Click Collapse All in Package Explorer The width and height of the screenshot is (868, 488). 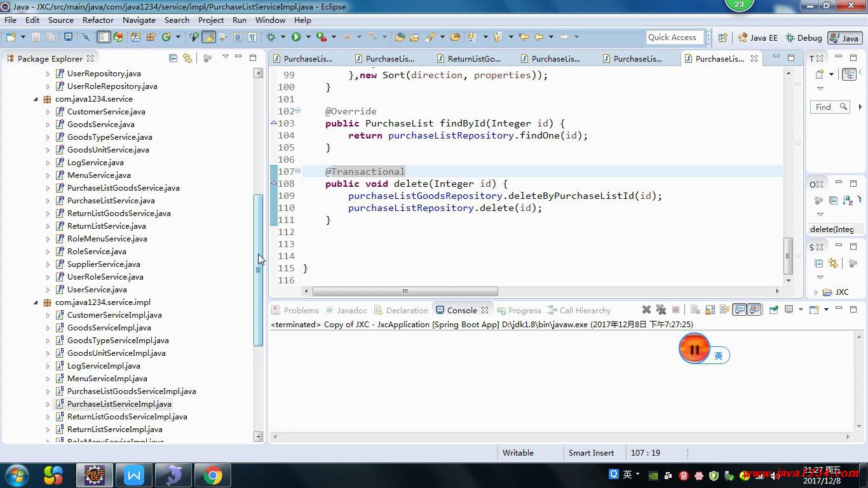[x=173, y=58]
